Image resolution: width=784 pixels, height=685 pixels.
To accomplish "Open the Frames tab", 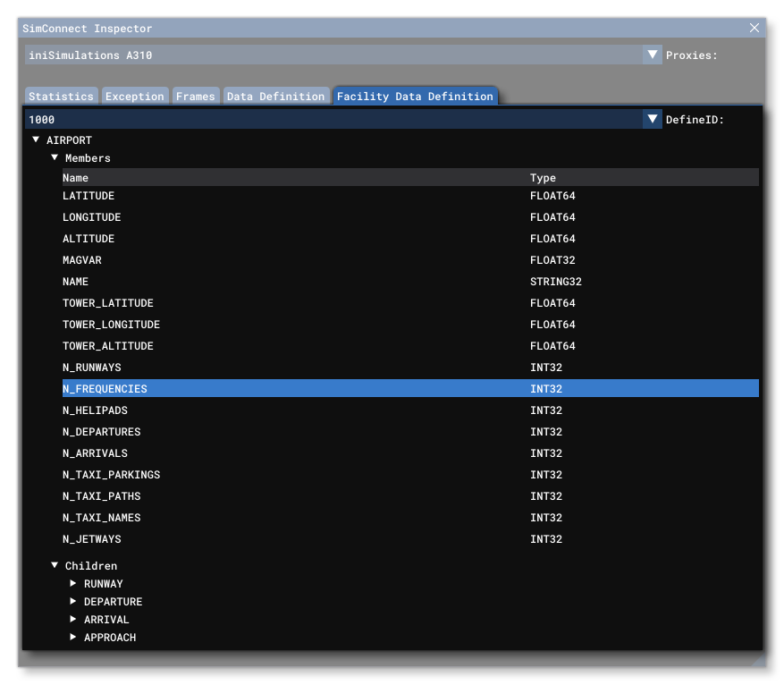I will click(195, 96).
